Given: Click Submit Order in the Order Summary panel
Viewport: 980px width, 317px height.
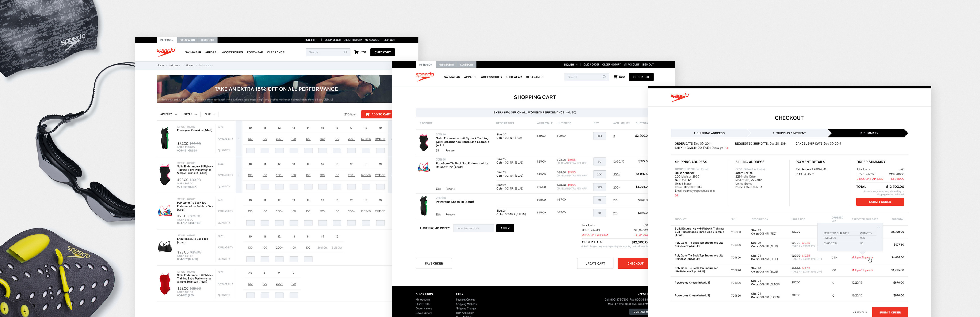Looking at the screenshot, I should pyautogui.click(x=880, y=202).
